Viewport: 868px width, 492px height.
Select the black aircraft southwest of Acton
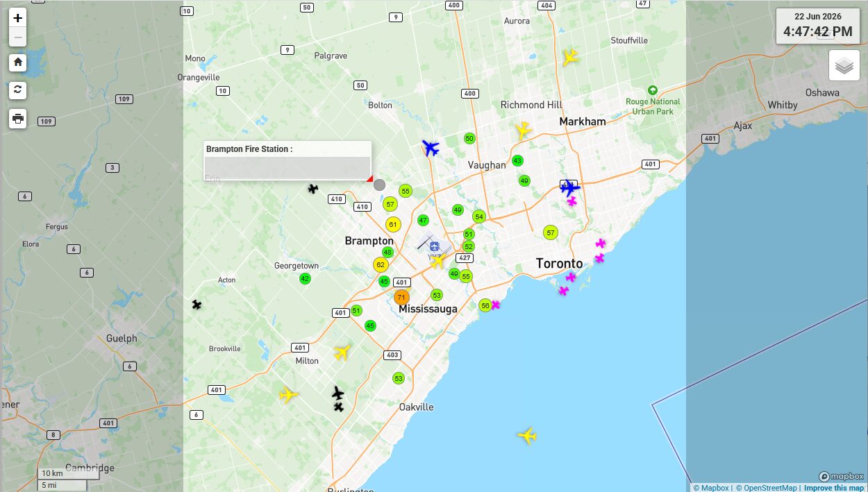[197, 305]
